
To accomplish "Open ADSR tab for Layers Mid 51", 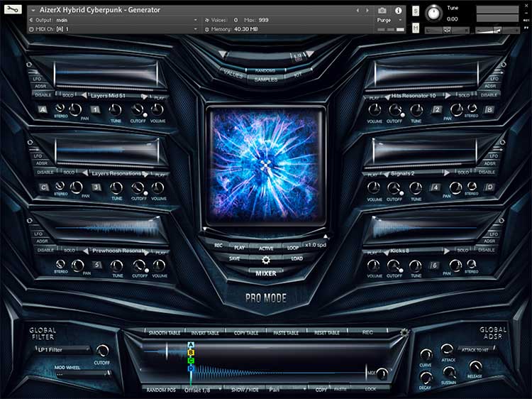I will [40, 86].
